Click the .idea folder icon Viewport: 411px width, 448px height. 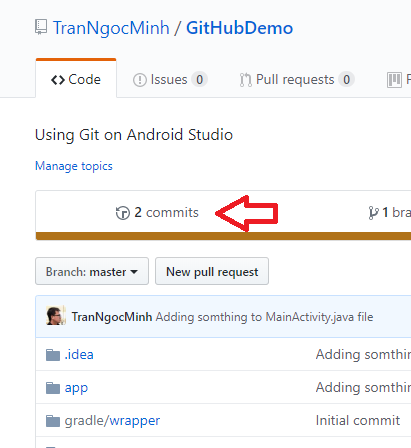(x=53, y=355)
